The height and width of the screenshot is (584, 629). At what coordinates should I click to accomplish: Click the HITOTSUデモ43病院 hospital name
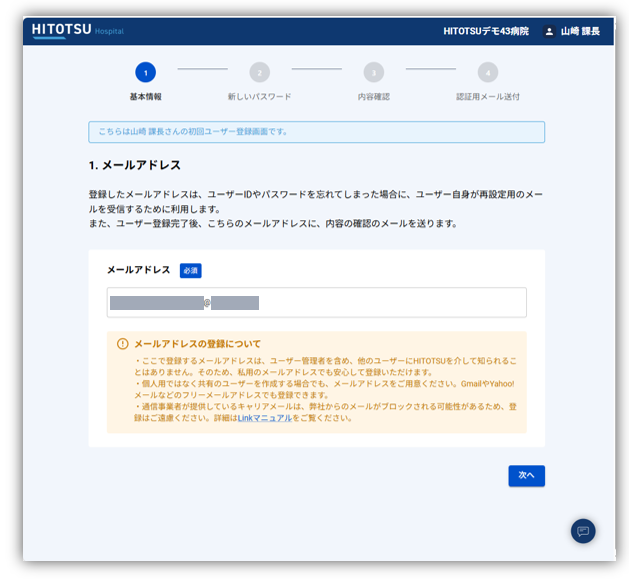[486, 31]
